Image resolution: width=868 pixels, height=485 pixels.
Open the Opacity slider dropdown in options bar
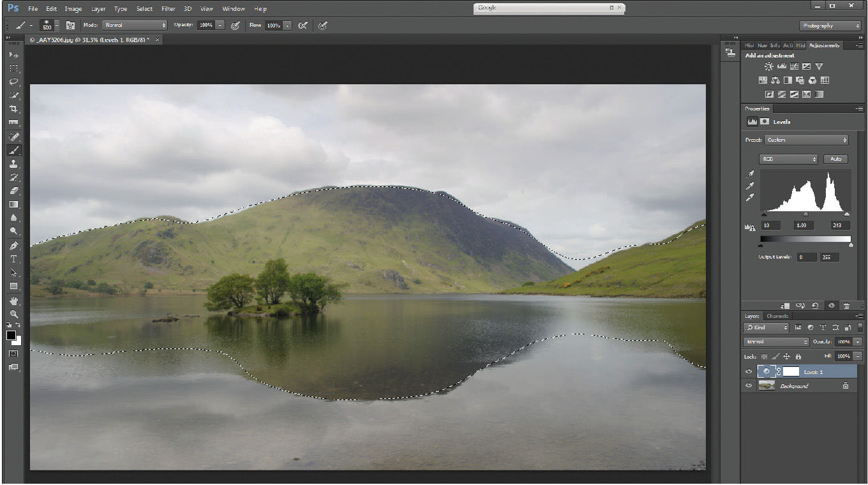click(220, 26)
